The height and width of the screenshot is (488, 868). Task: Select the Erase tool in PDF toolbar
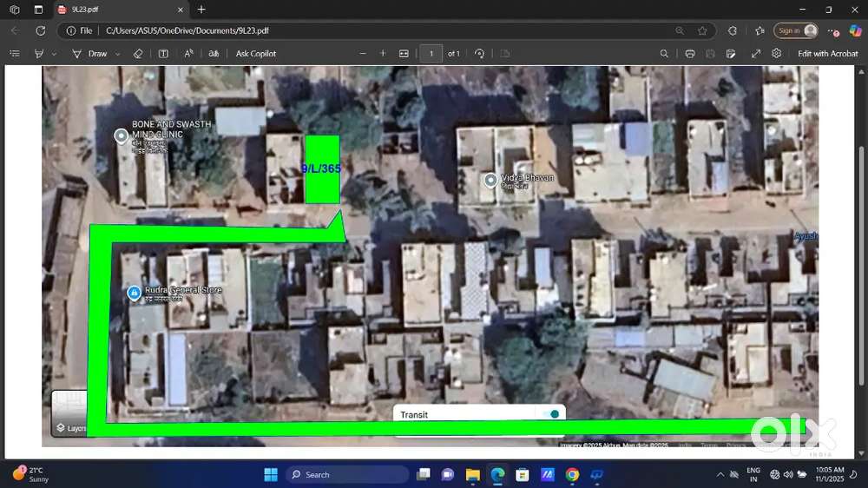[x=138, y=54]
